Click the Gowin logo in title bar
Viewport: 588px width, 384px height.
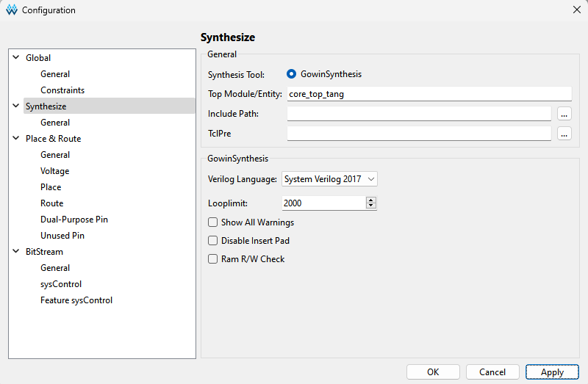pos(11,10)
